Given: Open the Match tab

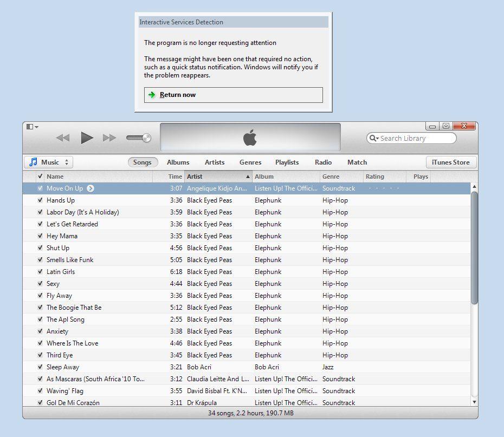Looking at the screenshot, I should (x=357, y=162).
